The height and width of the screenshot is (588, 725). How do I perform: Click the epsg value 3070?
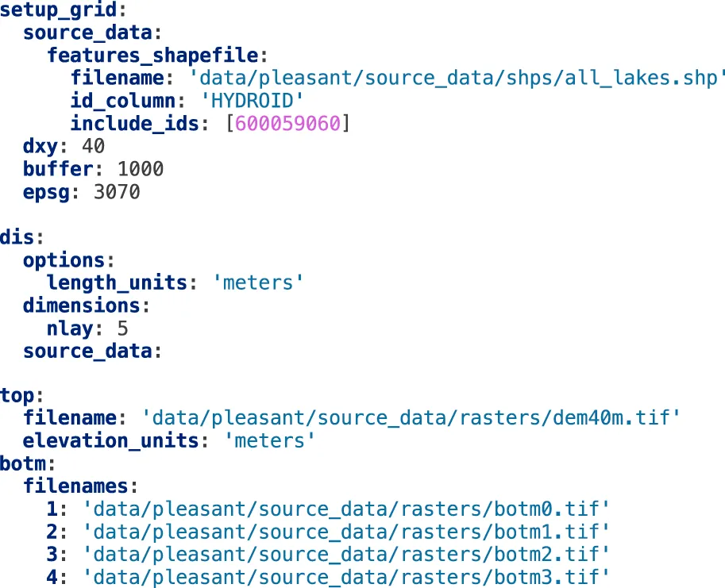click(116, 192)
